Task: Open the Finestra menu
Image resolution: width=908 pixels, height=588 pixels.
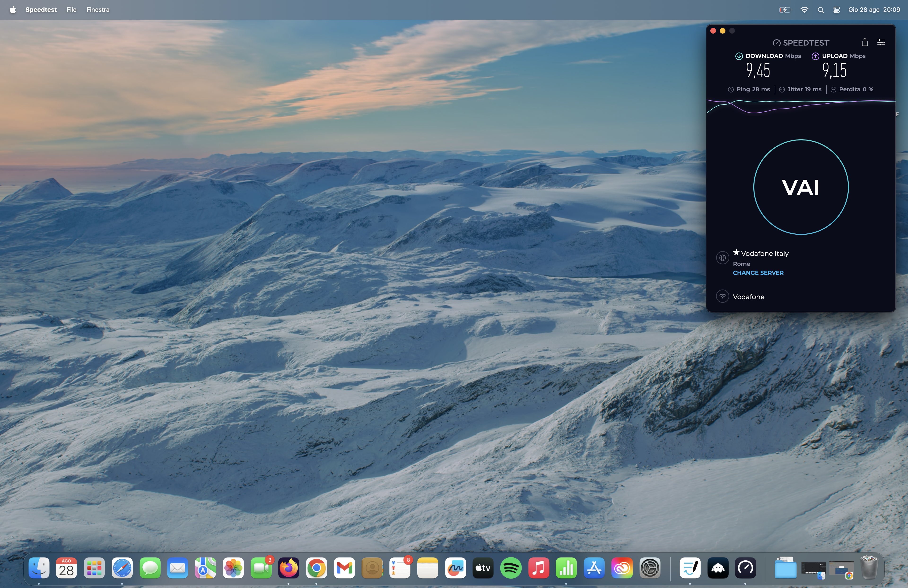Action: 98,9
